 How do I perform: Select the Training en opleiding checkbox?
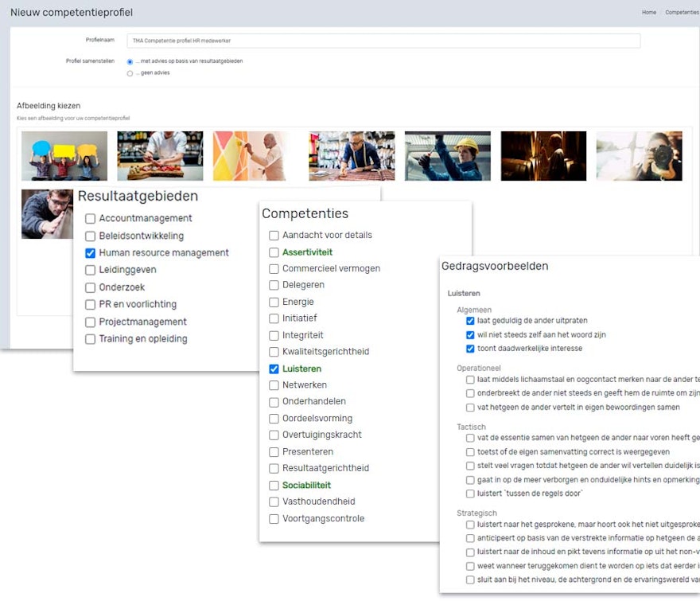pyautogui.click(x=90, y=339)
